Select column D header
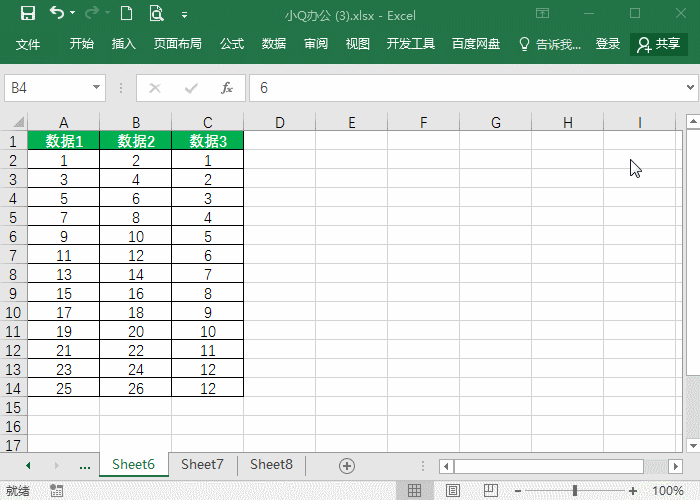This screenshot has width=700, height=500. point(279,122)
